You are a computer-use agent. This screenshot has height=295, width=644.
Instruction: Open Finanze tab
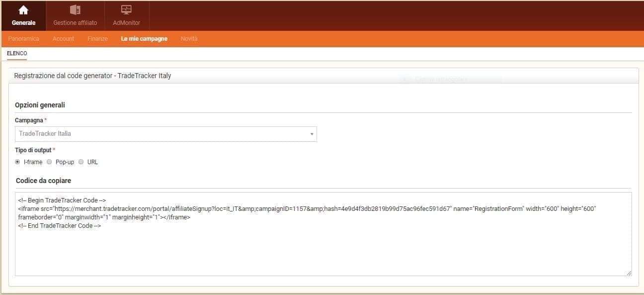pyautogui.click(x=97, y=39)
